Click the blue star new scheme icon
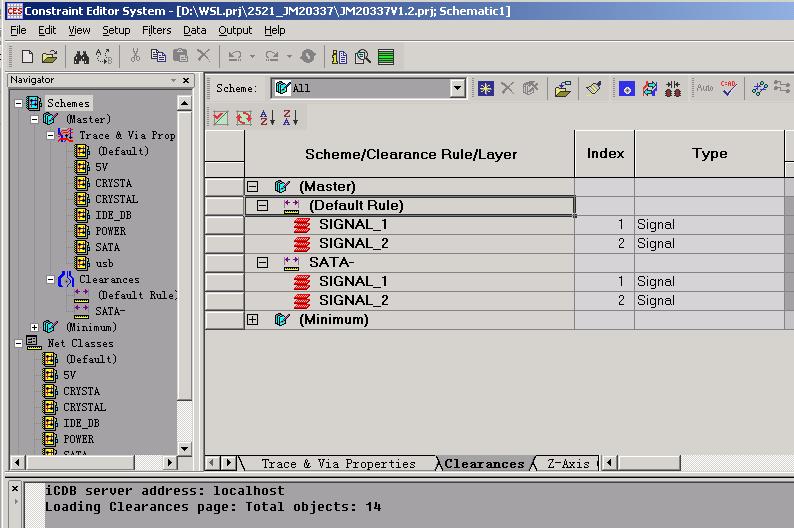The image size is (794, 528). pos(486,89)
